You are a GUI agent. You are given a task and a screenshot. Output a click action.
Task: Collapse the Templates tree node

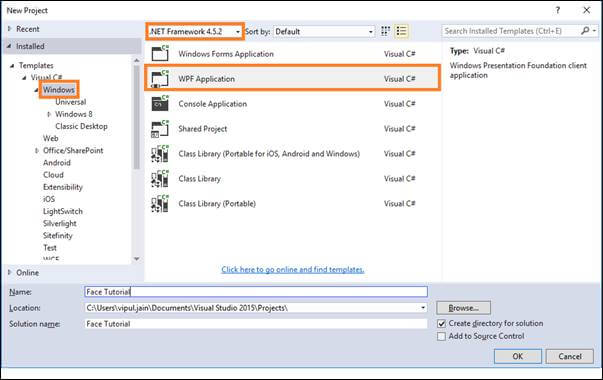pyautogui.click(x=12, y=66)
